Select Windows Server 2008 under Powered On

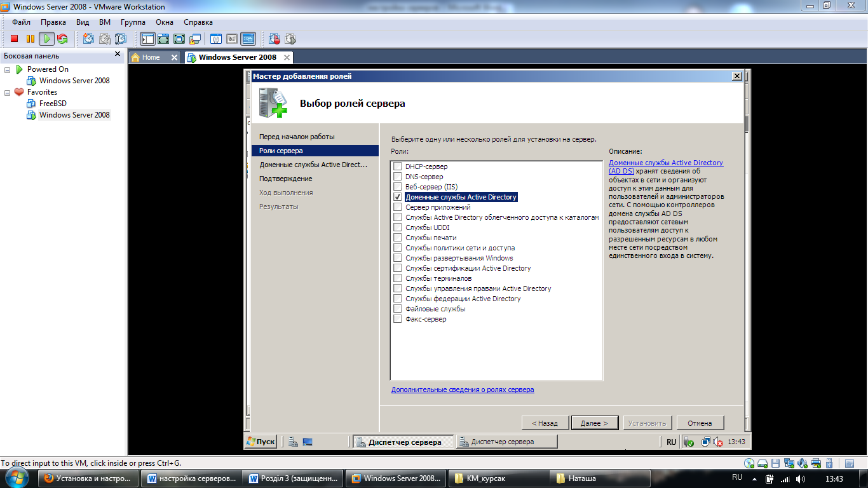tap(74, 81)
